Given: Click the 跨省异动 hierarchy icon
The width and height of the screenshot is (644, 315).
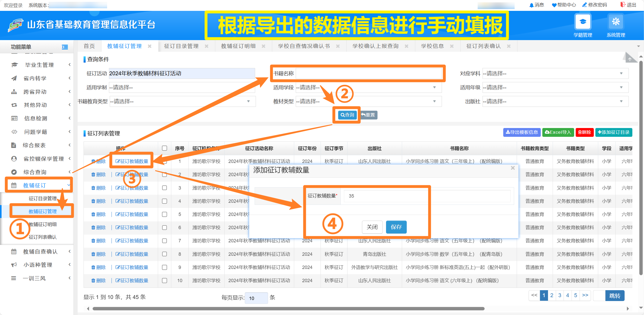Looking at the screenshot, I should click(14, 92).
